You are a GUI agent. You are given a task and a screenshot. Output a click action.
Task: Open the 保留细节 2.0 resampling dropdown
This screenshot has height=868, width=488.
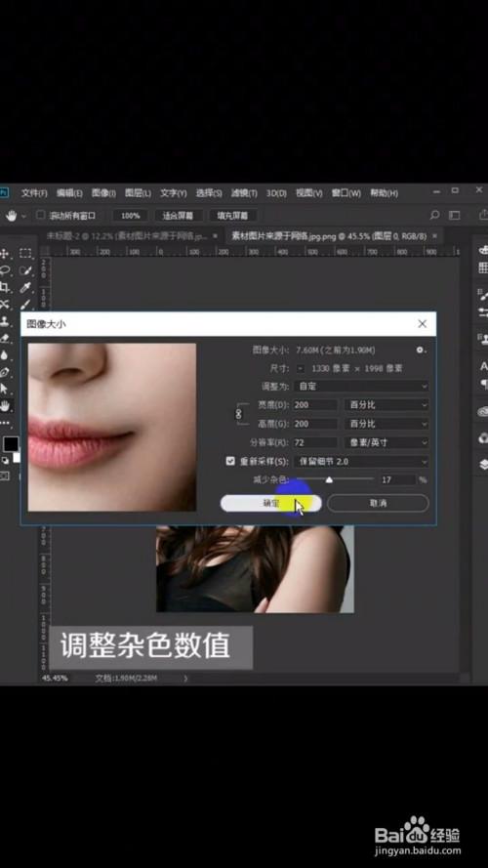pyautogui.click(x=361, y=461)
